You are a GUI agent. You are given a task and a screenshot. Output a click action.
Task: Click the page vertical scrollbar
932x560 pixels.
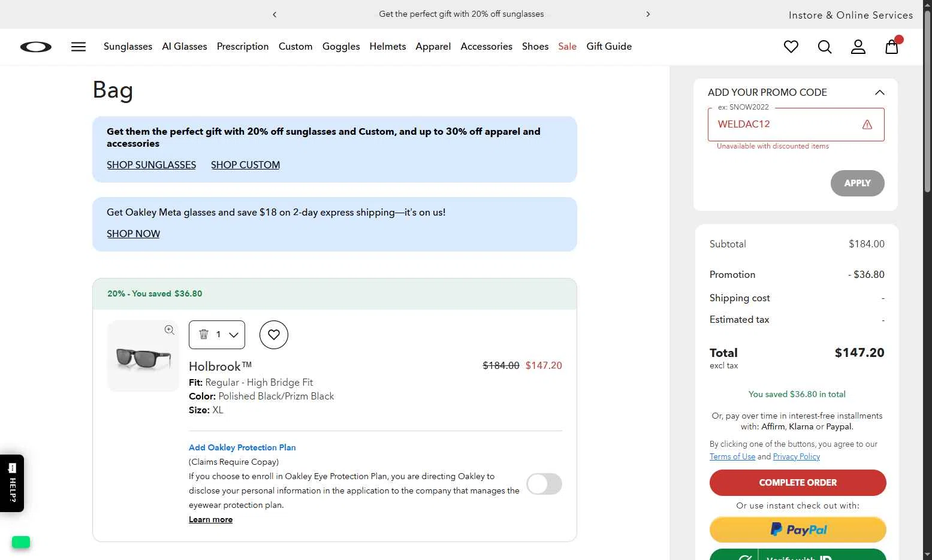click(927, 102)
